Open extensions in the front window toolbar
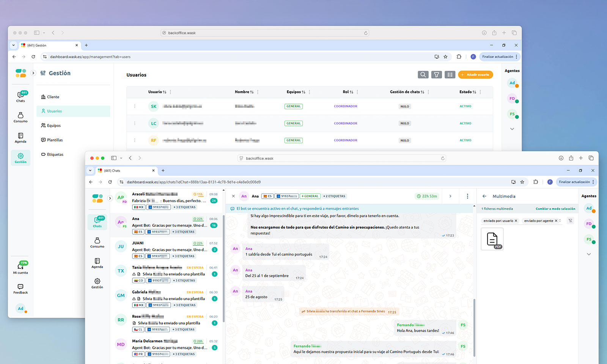Image resolution: width=607 pixels, height=364 pixels. (x=536, y=182)
